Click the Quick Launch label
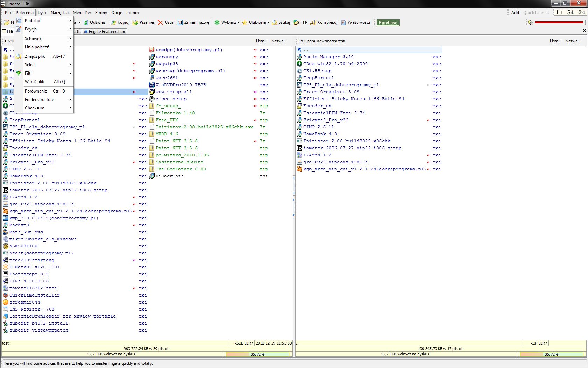588x368 pixels. (536, 13)
